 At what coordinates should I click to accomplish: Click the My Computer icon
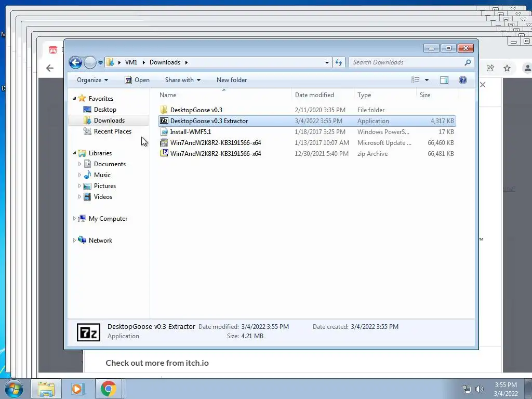click(x=82, y=219)
